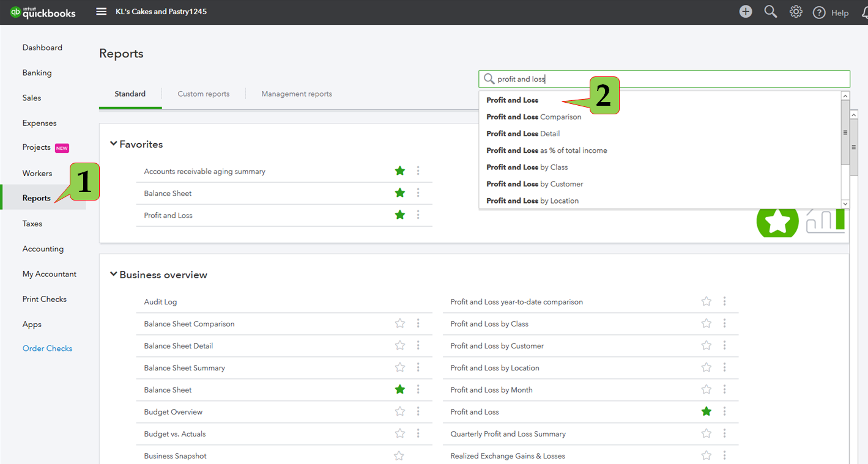
Task: Click the QuickBooks logo
Action: [x=43, y=12]
